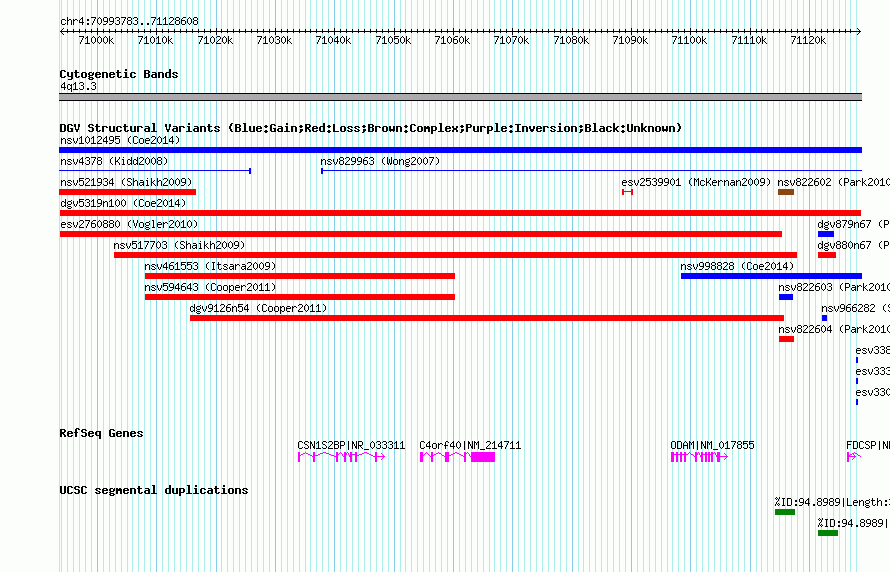Open the nsv517703 (Shaikh2009) label link
This screenshot has height=572, width=890.
point(179,245)
